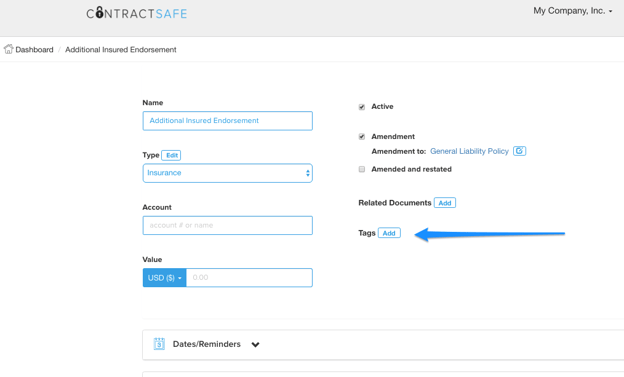
Task: Click the Dashboard home icon
Action: click(8, 49)
